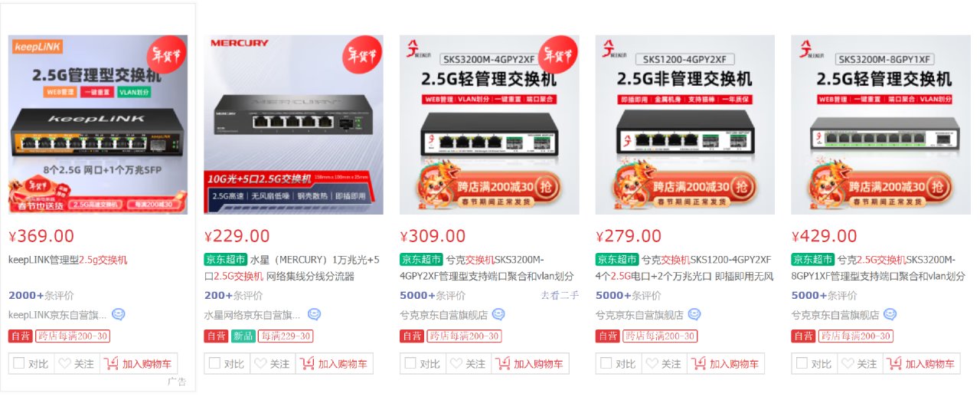Open keepLINK管理型2.5g交换机 product title
The image size is (980, 400).
click(68, 260)
